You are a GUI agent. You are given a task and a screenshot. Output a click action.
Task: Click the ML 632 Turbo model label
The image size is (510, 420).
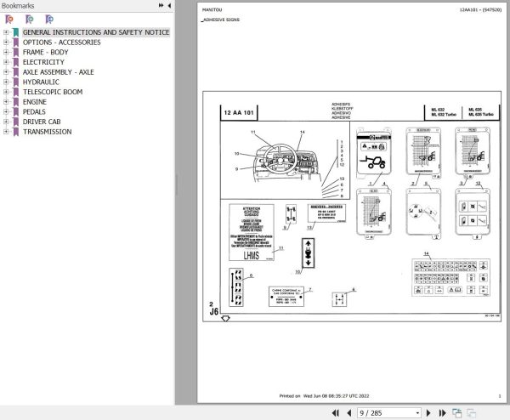(x=444, y=114)
